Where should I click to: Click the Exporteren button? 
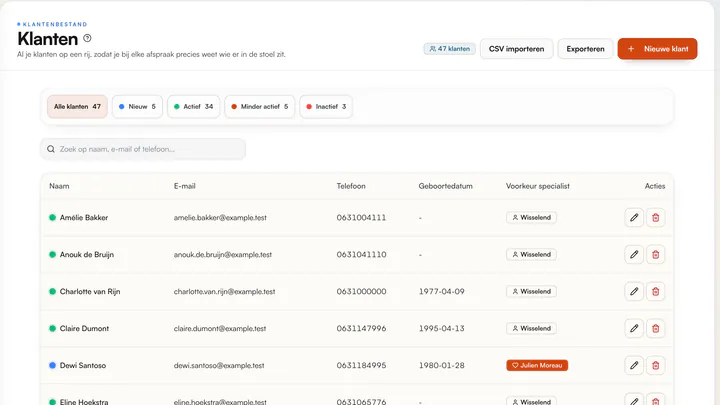[585, 49]
